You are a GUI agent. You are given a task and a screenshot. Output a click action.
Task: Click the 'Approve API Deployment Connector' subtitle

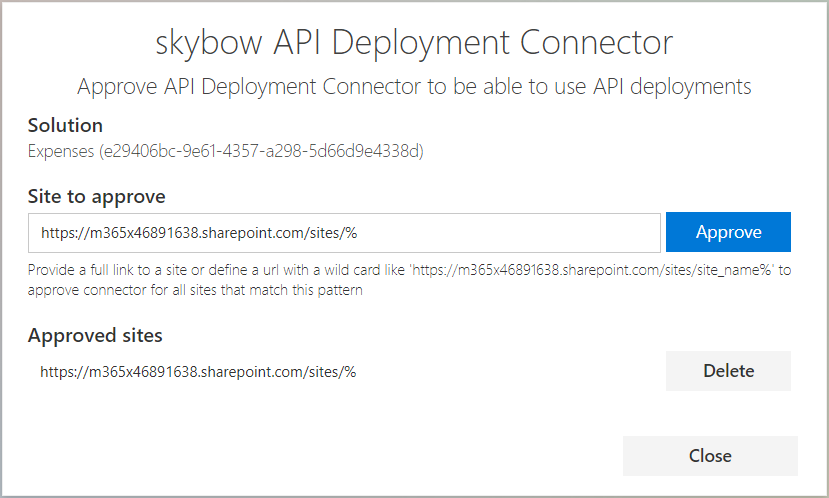tap(414, 87)
